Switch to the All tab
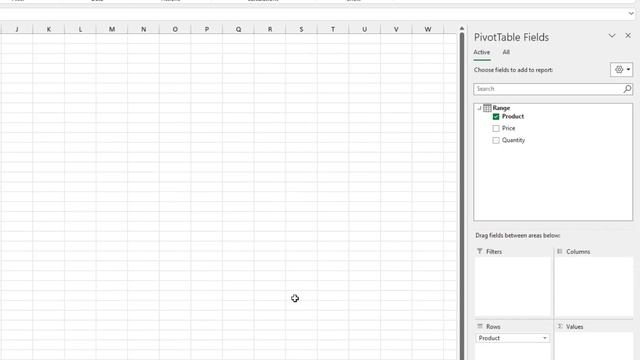640x360 pixels. [x=506, y=52]
